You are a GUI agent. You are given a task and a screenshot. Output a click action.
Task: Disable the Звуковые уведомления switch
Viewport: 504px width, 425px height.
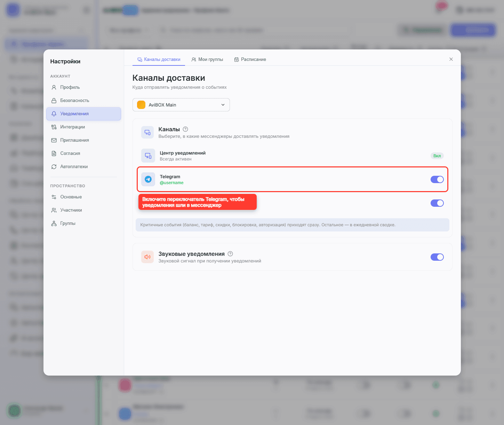[x=437, y=257]
